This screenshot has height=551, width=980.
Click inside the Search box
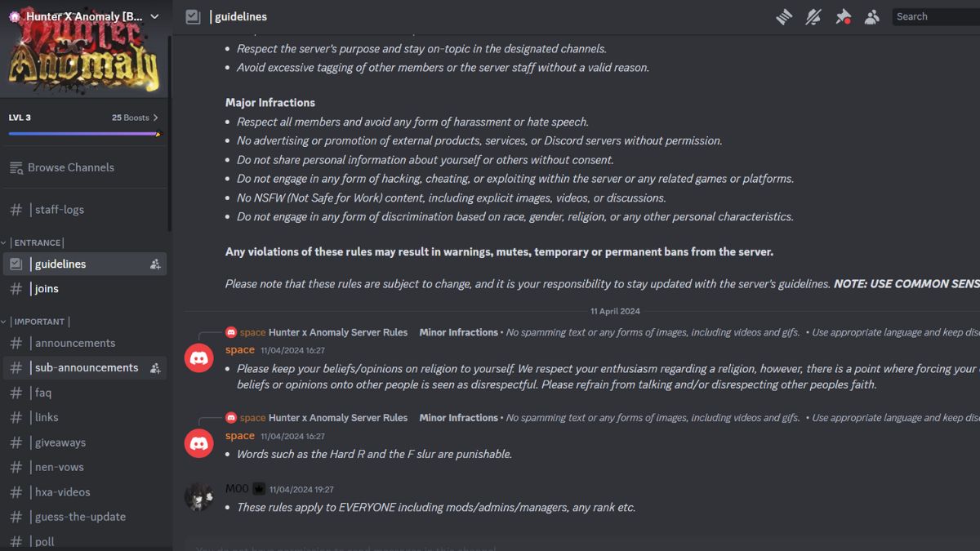(x=939, y=16)
